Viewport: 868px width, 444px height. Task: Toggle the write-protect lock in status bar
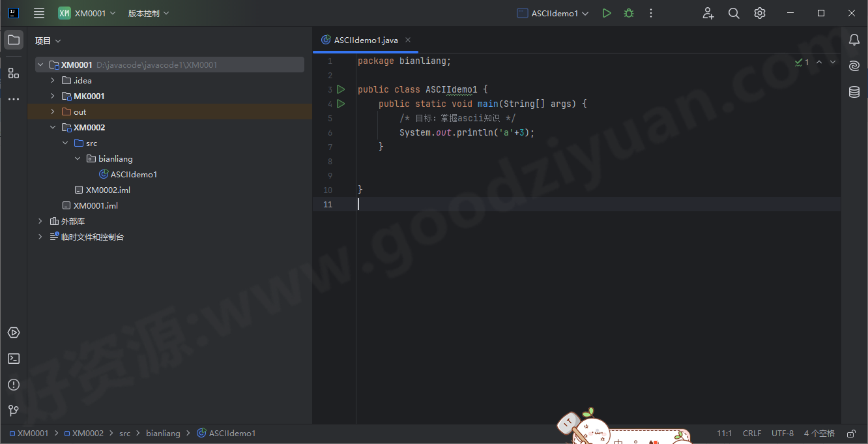[x=851, y=433]
